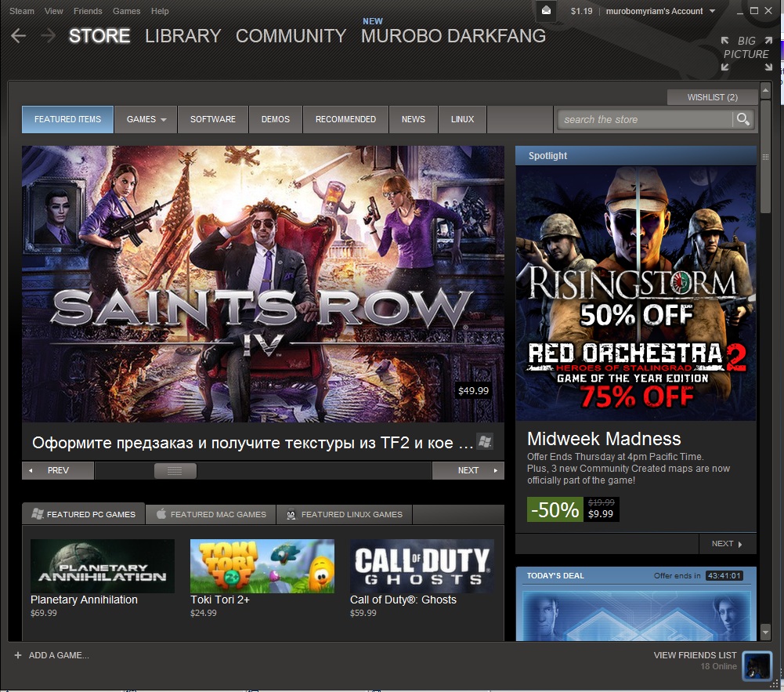Open the Call of Duty Ghosts thumbnail
This screenshot has width=784, height=692.
422,566
